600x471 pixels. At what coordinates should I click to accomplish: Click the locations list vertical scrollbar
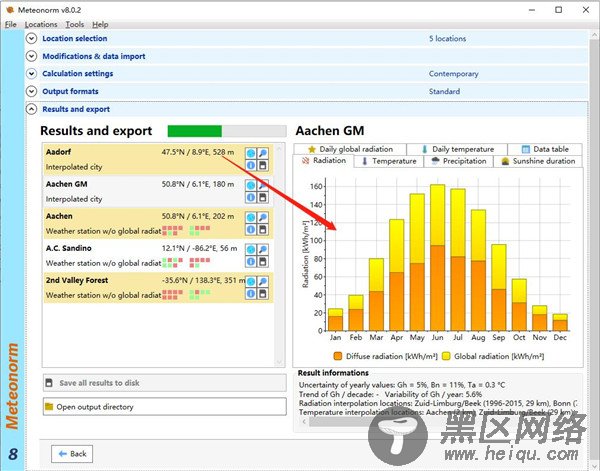coord(279,255)
